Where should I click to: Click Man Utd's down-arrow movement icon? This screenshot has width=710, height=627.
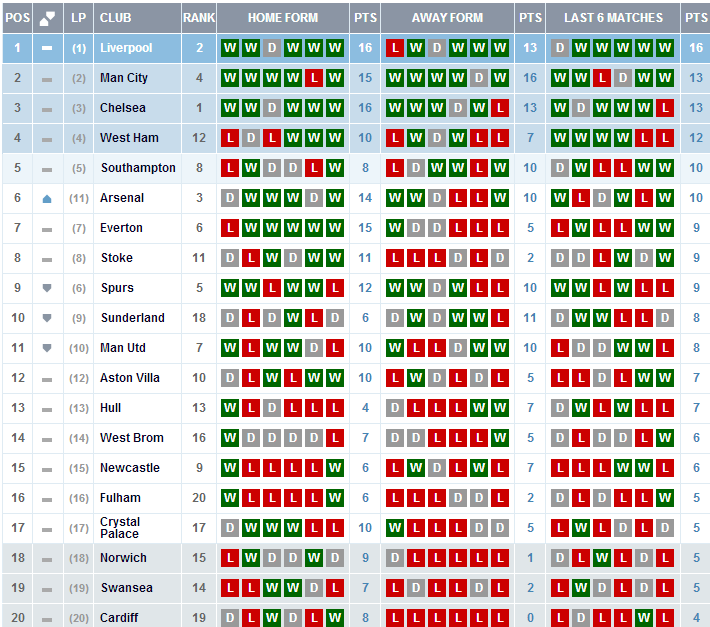(47, 348)
